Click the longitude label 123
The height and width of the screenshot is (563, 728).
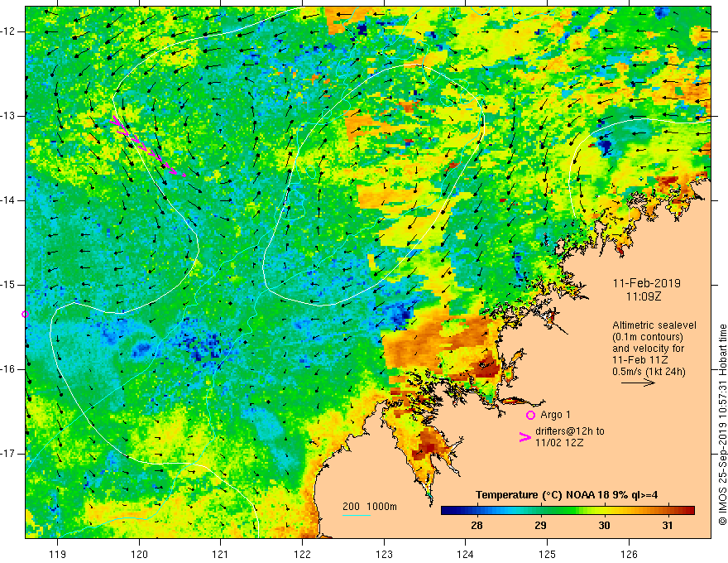[x=384, y=554]
